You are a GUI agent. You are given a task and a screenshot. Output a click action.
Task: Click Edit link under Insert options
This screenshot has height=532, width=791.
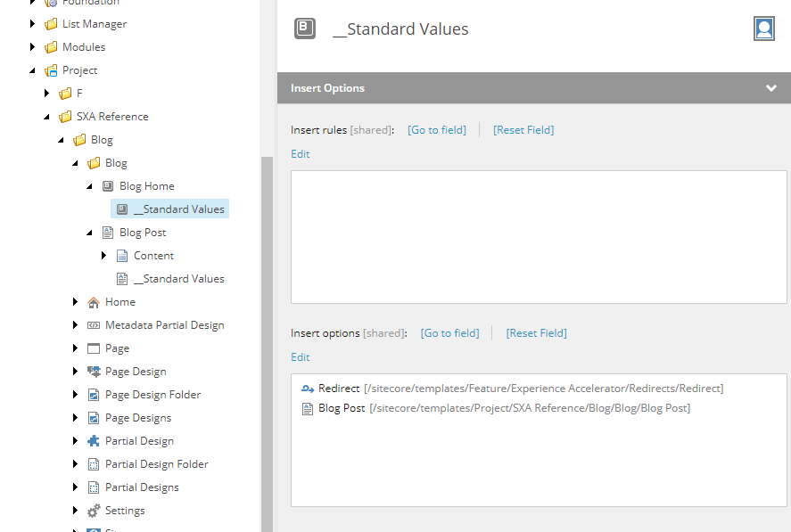301,357
